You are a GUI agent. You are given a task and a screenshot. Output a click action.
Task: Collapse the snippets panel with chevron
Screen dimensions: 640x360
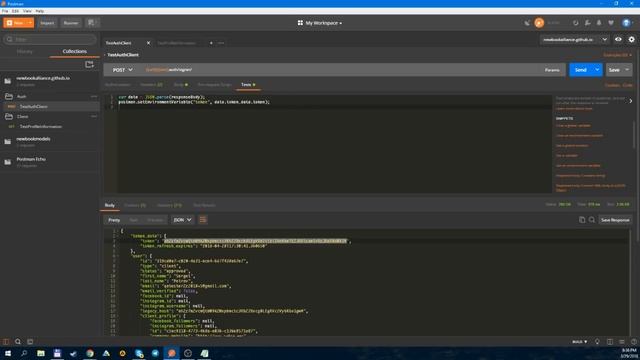631,101
